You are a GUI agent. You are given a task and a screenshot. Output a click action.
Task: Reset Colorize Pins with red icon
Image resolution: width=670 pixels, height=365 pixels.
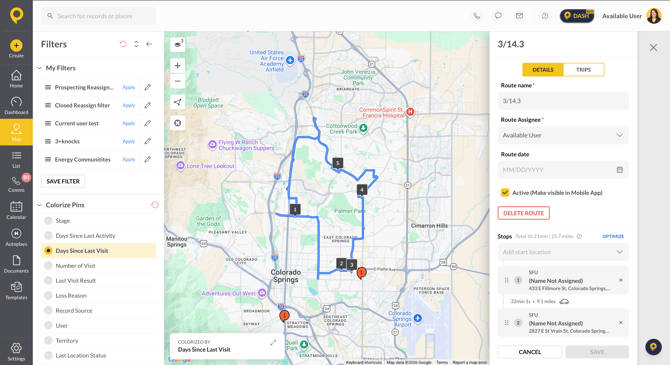pos(155,205)
